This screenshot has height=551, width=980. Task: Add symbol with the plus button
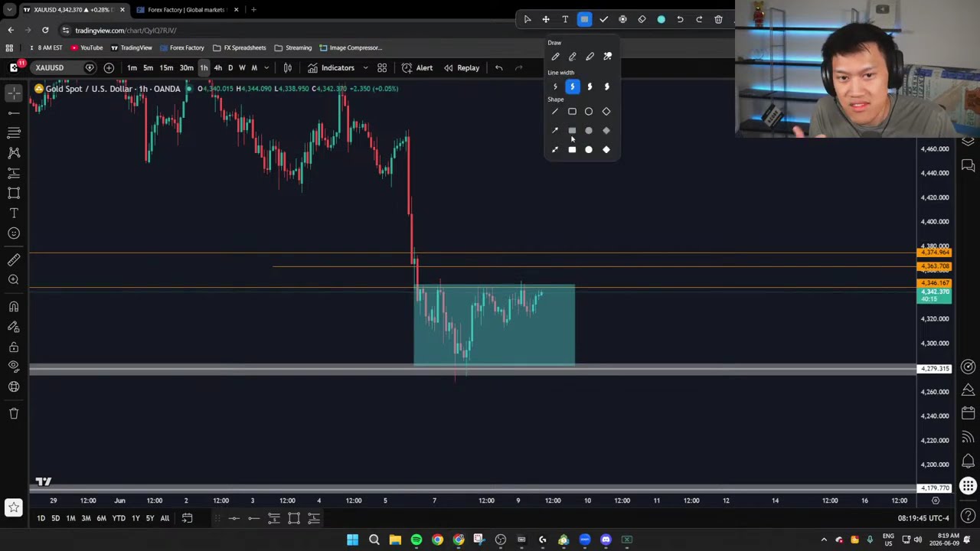109,67
